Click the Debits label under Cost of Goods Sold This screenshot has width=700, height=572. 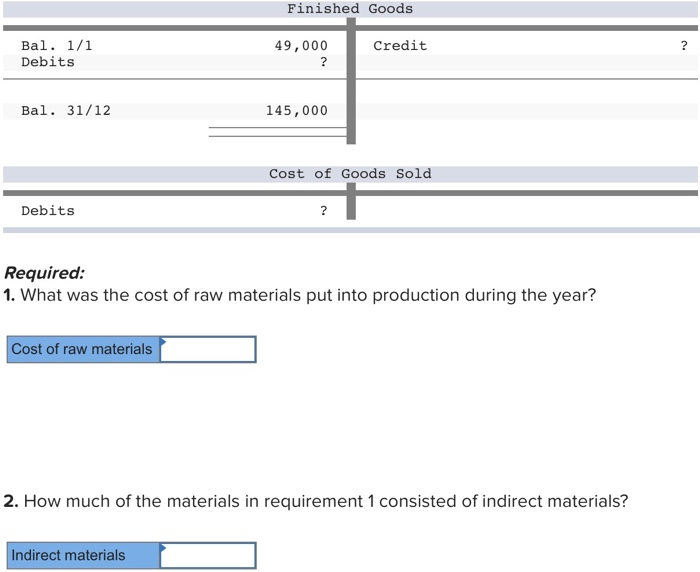(48, 211)
